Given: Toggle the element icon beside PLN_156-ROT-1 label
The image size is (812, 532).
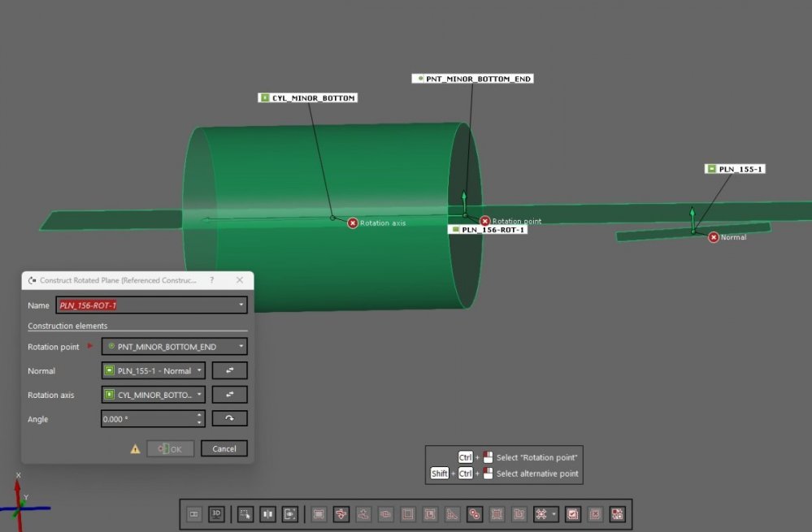Looking at the screenshot, I should click(x=457, y=228).
